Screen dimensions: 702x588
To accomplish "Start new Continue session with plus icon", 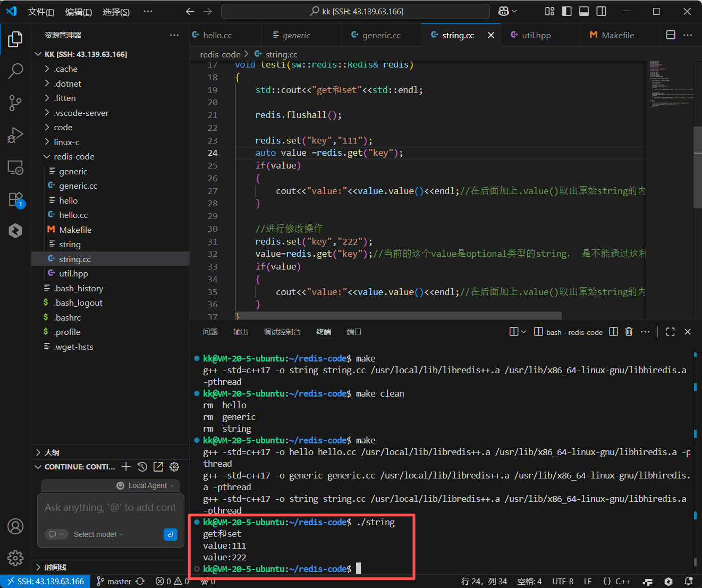I will [126, 467].
